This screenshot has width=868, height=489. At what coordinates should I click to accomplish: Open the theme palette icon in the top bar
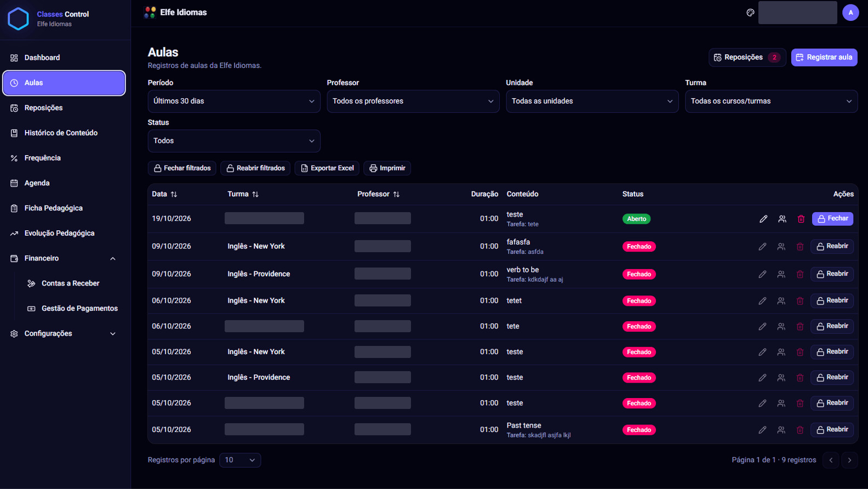(x=750, y=13)
